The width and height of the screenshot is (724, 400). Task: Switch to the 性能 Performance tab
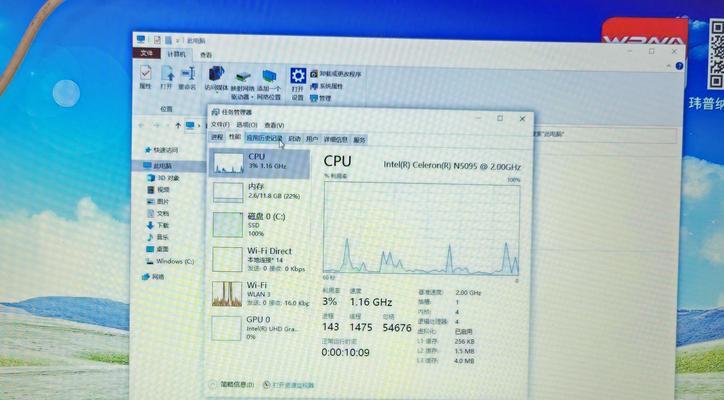tap(235, 137)
